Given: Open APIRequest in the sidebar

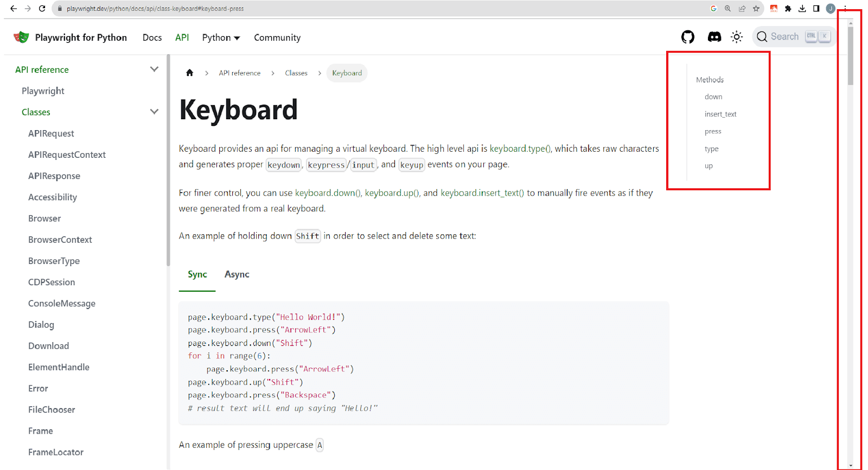Looking at the screenshot, I should coord(51,133).
